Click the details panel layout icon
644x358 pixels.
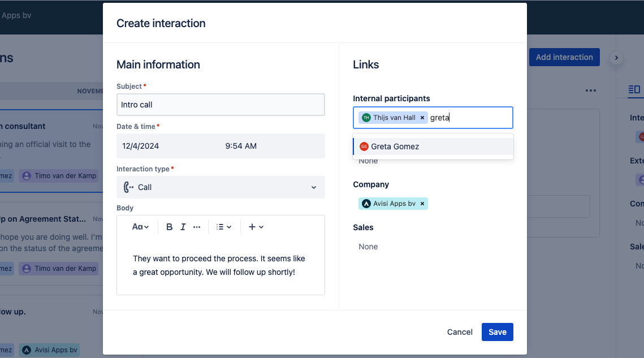pyautogui.click(x=634, y=89)
